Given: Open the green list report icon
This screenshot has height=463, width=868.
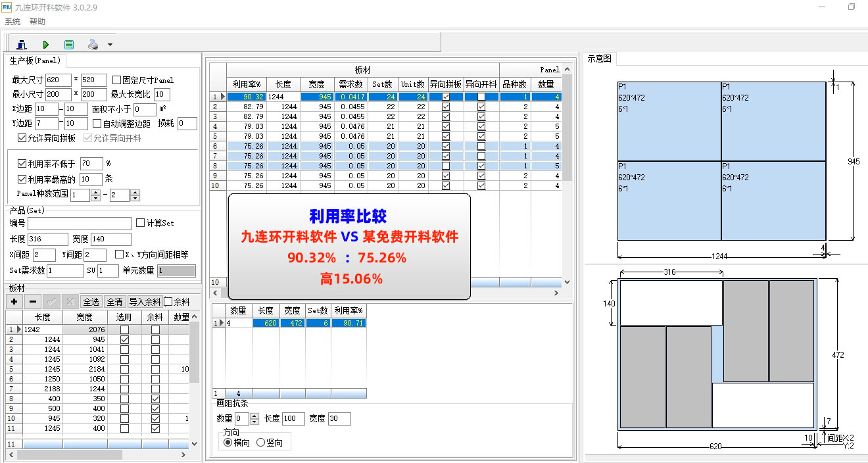Looking at the screenshot, I should [69, 45].
